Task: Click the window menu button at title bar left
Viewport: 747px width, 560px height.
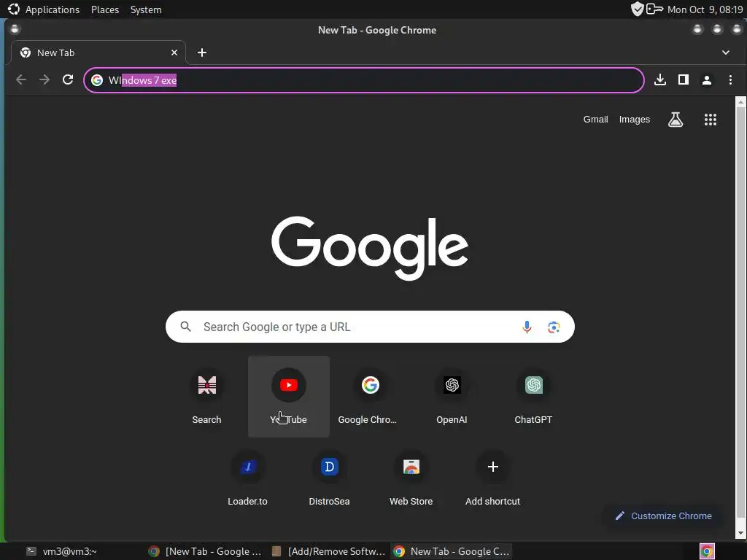Action: (15, 29)
